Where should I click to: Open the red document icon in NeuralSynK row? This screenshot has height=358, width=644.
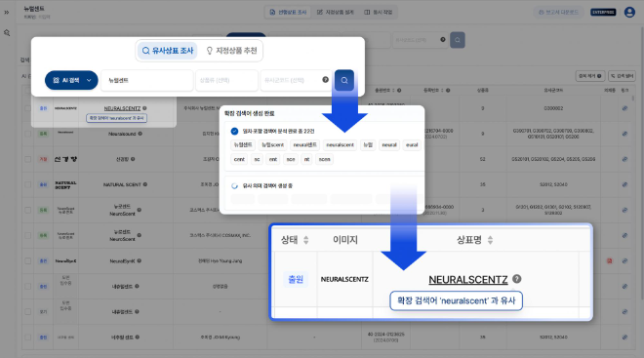tap(610, 261)
